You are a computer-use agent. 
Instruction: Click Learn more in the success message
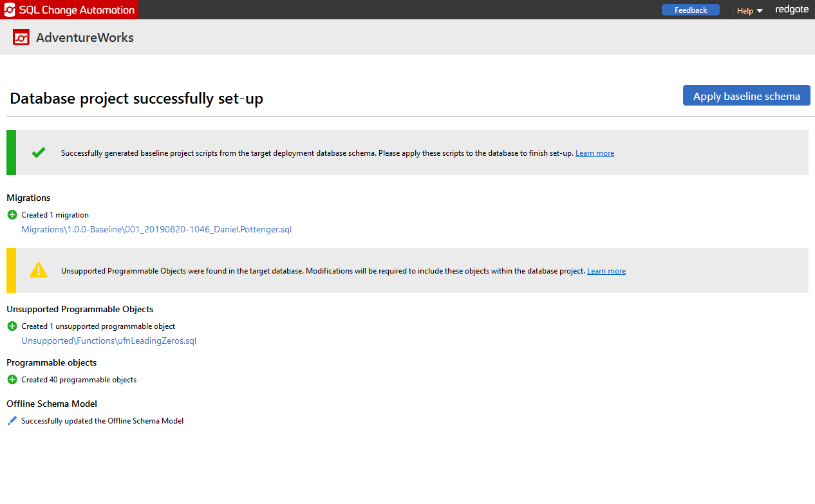(594, 153)
